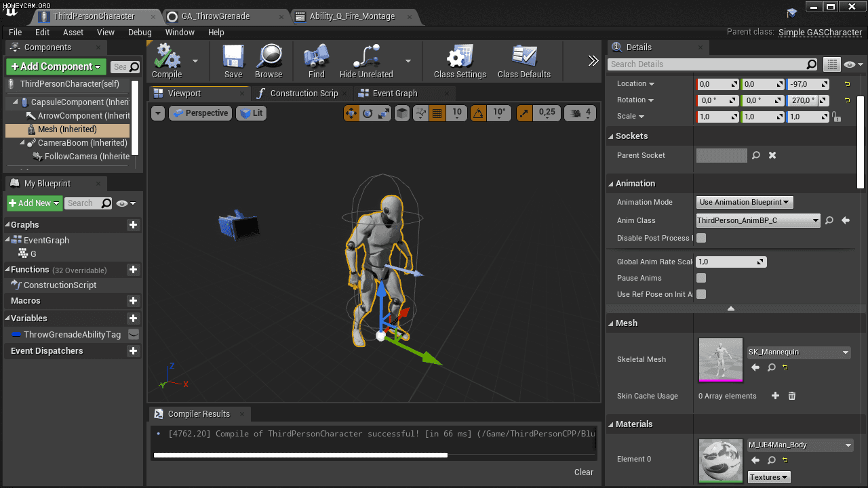
Task: Expand the SK_Mannequin skeletal mesh dropdown
Action: [x=798, y=352]
